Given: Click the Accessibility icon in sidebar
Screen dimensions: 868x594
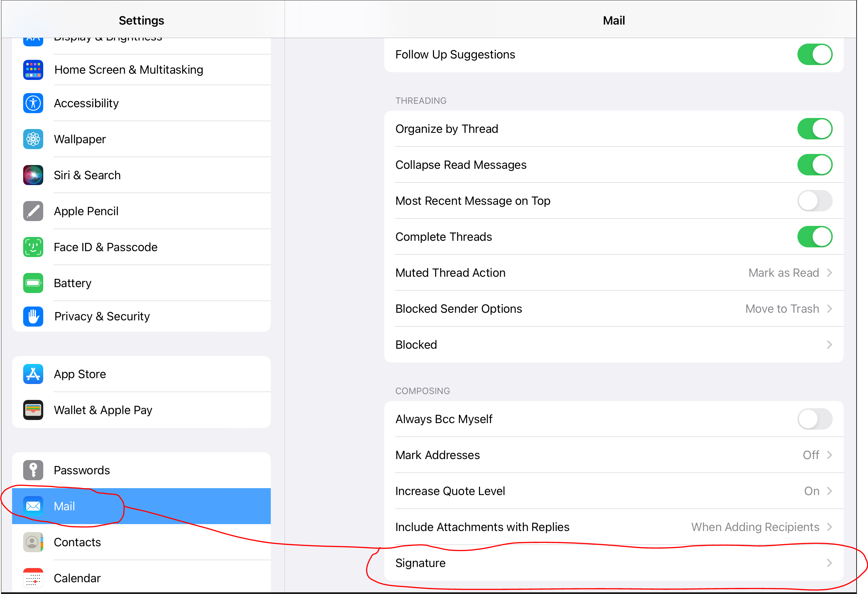Looking at the screenshot, I should pyautogui.click(x=33, y=103).
